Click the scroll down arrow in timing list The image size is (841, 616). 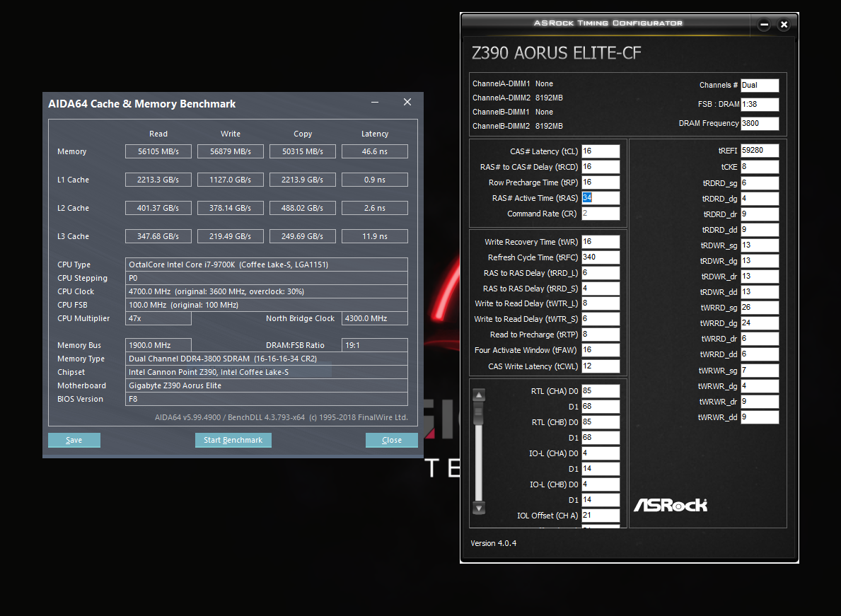(x=479, y=509)
